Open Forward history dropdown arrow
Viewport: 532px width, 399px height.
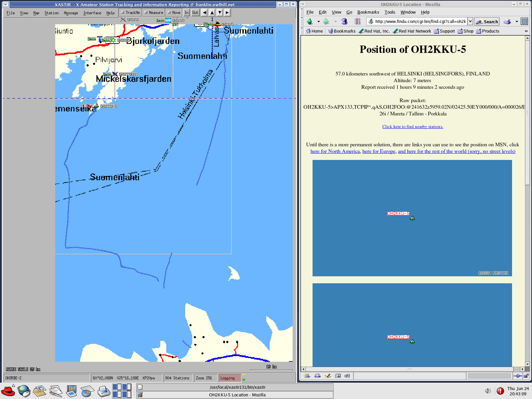click(x=335, y=21)
